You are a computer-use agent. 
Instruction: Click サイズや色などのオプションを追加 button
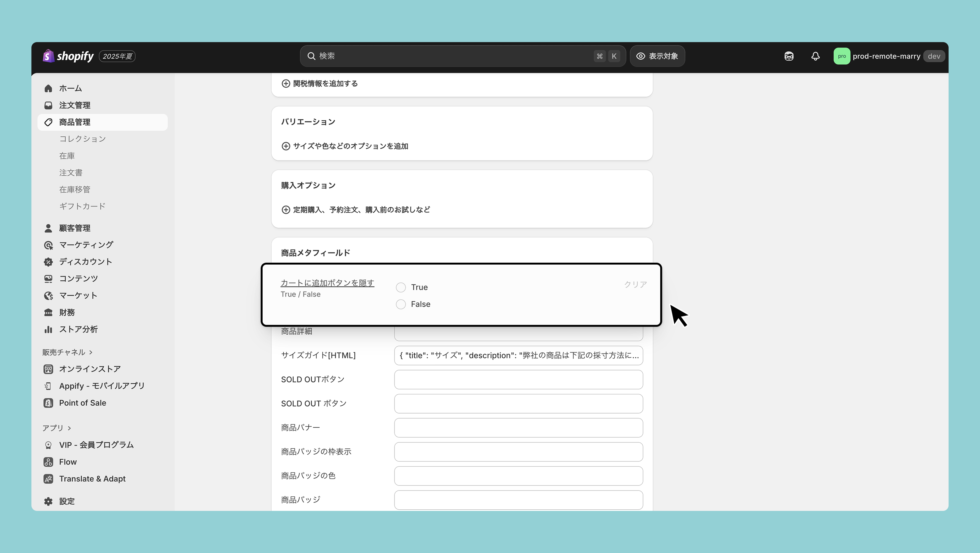click(345, 146)
